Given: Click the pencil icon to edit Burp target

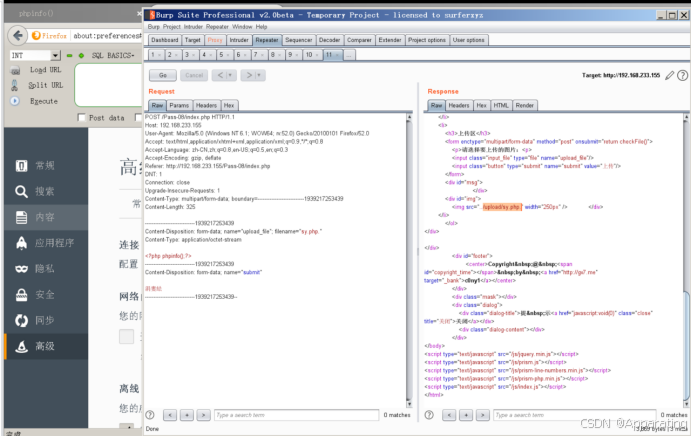Looking at the screenshot, I should (669, 75).
